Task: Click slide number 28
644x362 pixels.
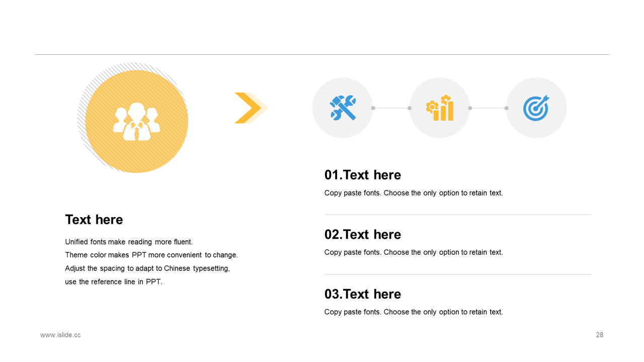Action: coord(600,335)
